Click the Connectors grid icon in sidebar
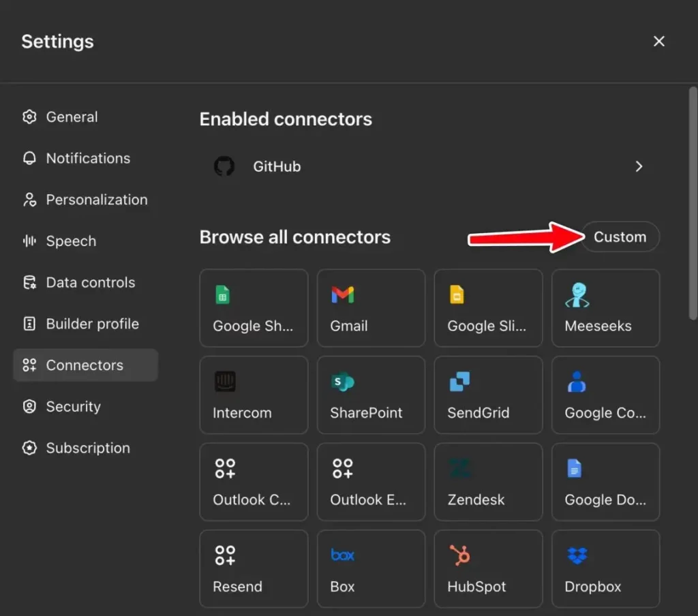 (29, 365)
